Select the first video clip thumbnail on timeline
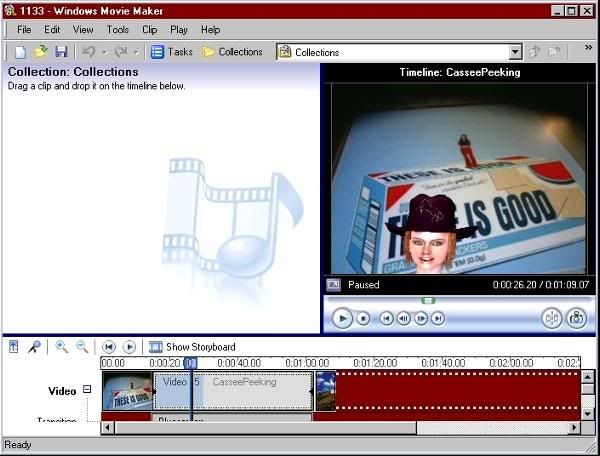The height and width of the screenshot is (456, 600). coord(127,391)
